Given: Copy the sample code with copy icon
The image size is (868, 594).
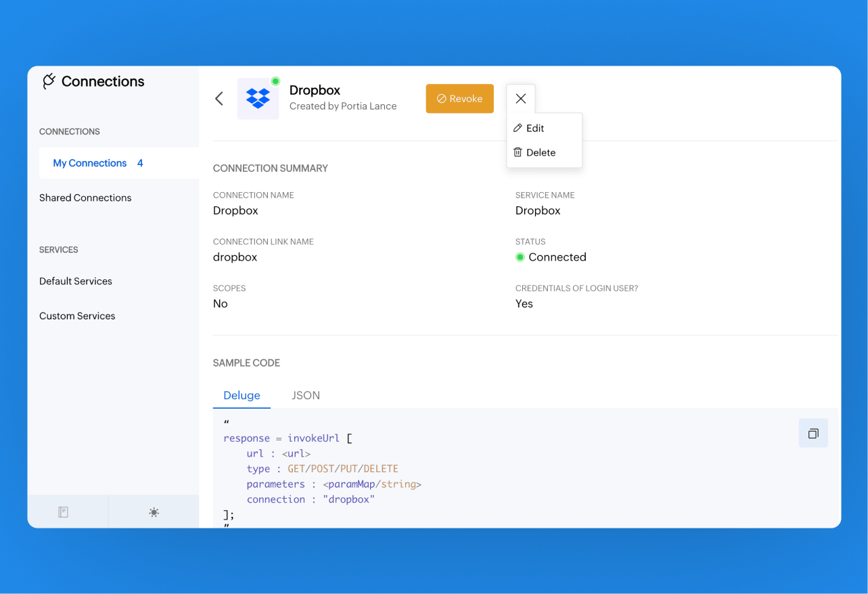Looking at the screenshot, I should [813, 433].
